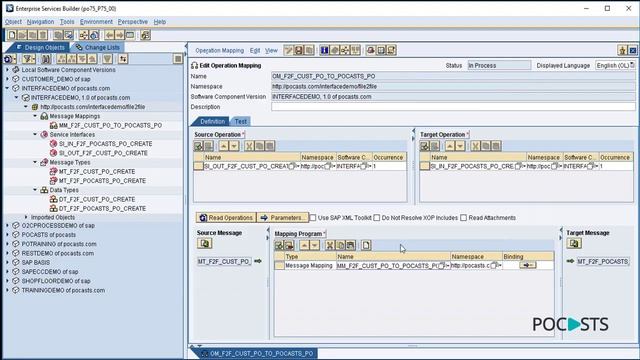640x360 pixels.
Task: Expand the CUSTOMER_DEMO of sap node
Action: (x=7, y=79)
